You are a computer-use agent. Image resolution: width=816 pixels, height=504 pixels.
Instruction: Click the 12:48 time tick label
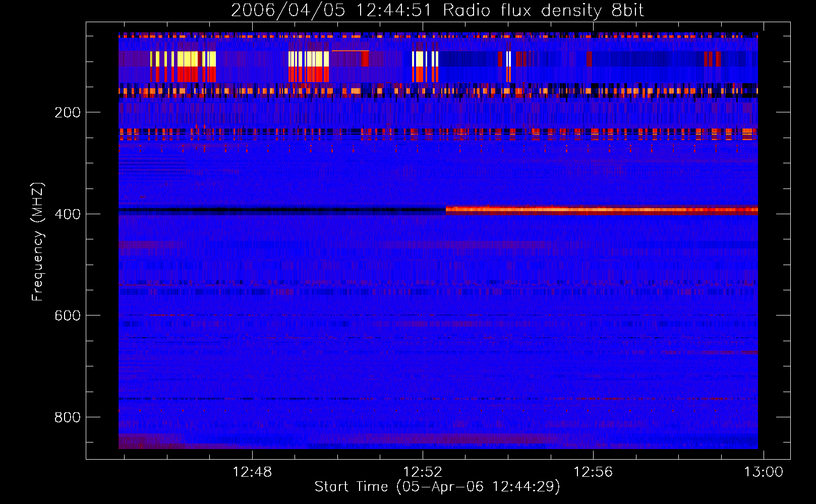[252, 472]
